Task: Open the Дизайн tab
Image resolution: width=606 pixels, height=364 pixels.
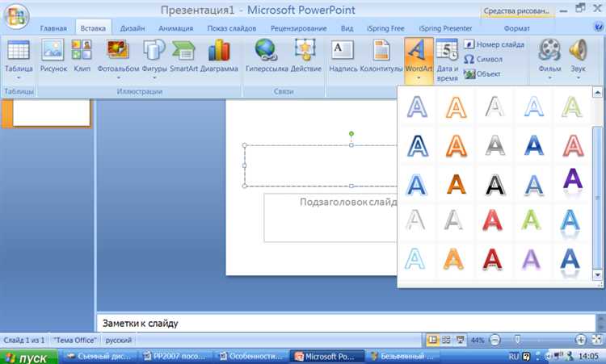Action: coord(133,28)
